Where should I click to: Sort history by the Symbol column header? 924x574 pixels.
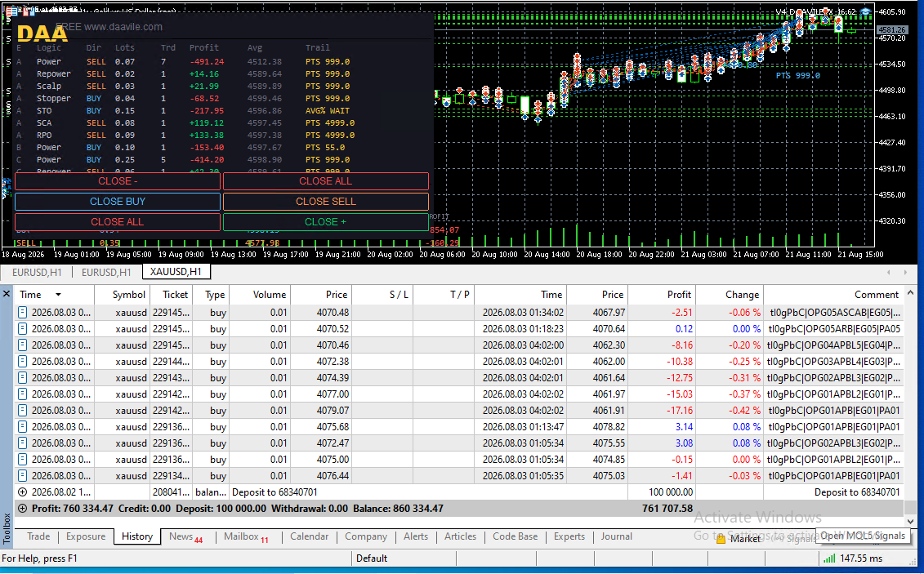[122, 295]
